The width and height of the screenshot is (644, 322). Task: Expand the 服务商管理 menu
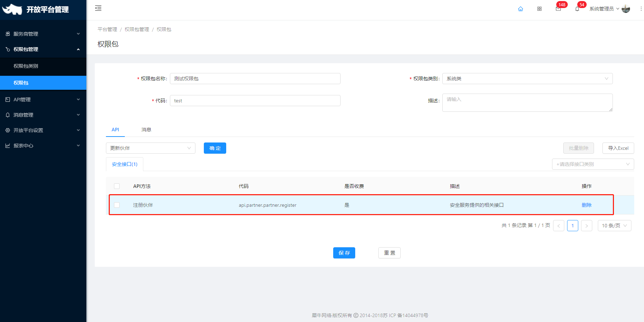[x=43, y=34]
